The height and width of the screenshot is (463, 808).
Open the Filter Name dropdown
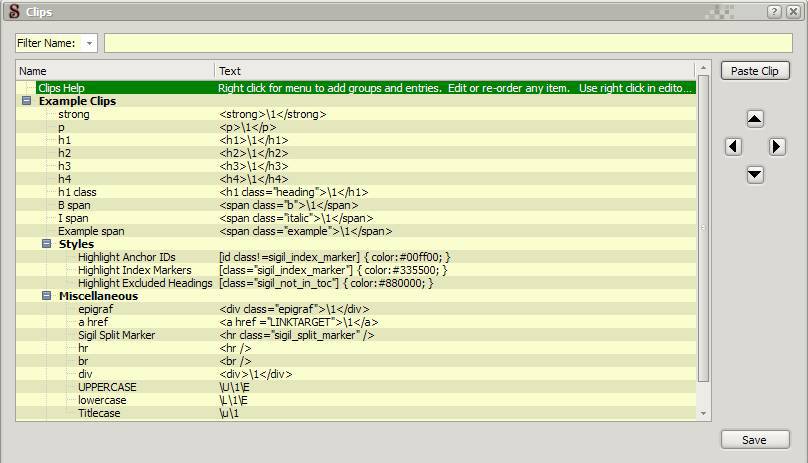click(x=89, y=43)
